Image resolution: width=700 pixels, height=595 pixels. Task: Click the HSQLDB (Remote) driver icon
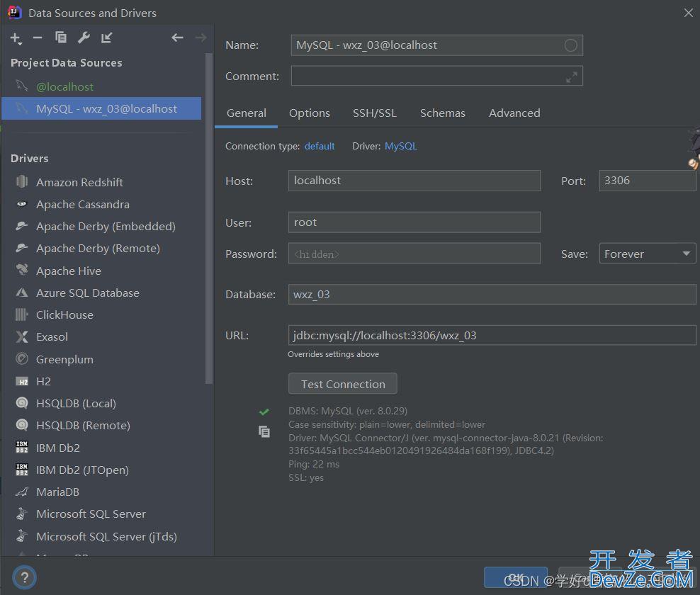tap(21, 425)
